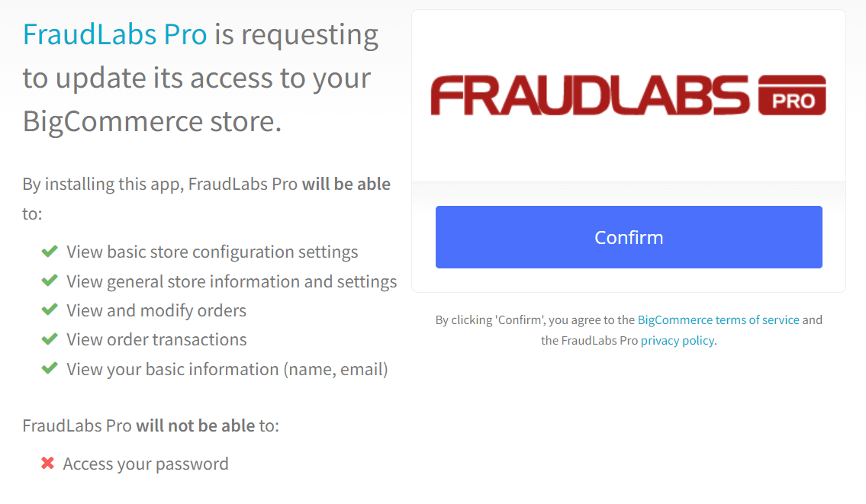Click the FraudLabs Pro logo image
866x504 pixels.
click(629, 94)
